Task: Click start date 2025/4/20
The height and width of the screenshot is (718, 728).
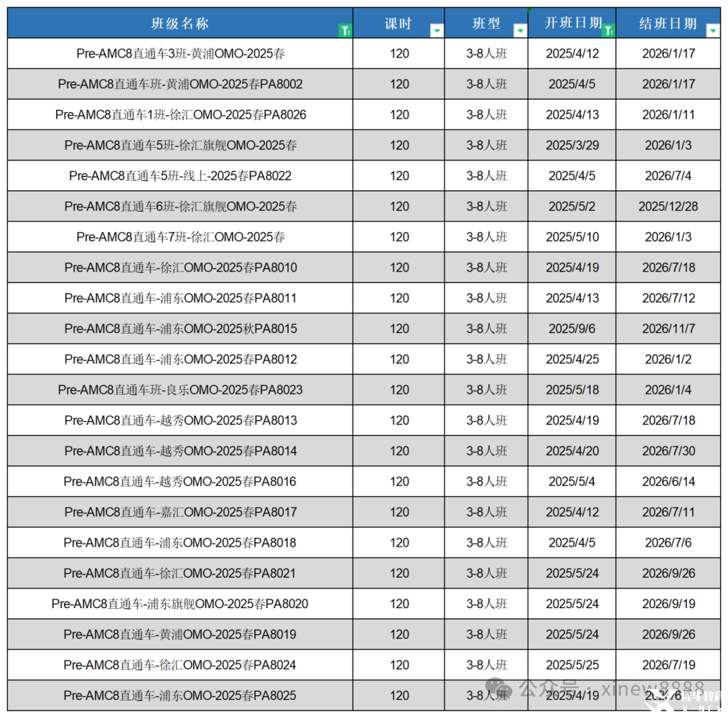Action: [572, 451]
